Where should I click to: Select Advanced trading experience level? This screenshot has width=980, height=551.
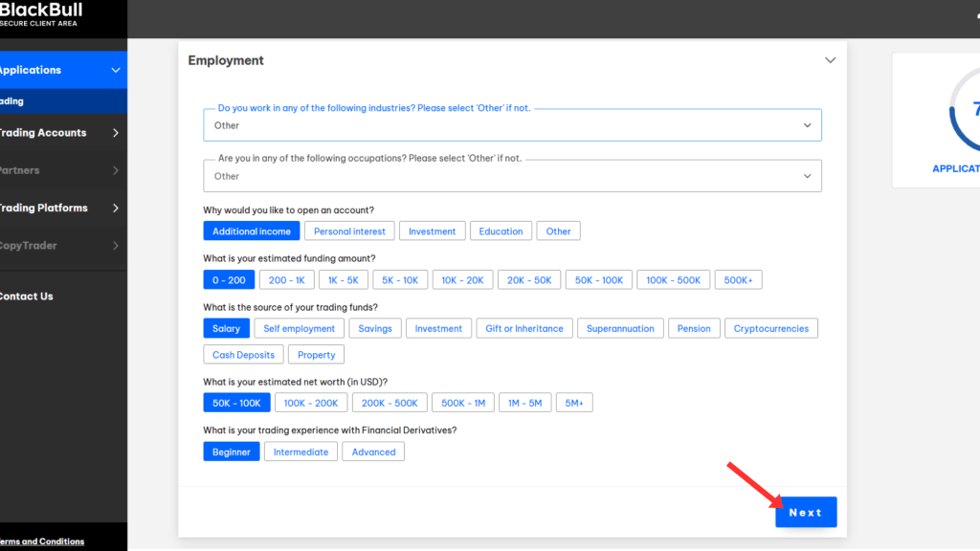point(372,451)
